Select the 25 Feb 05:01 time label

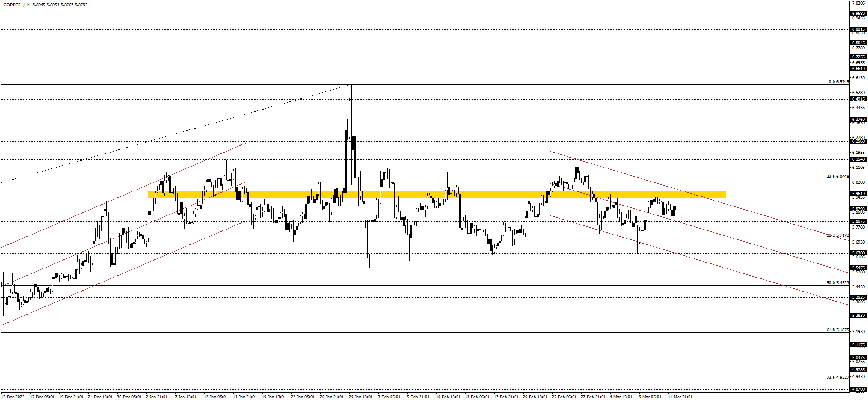coord(564,397)
